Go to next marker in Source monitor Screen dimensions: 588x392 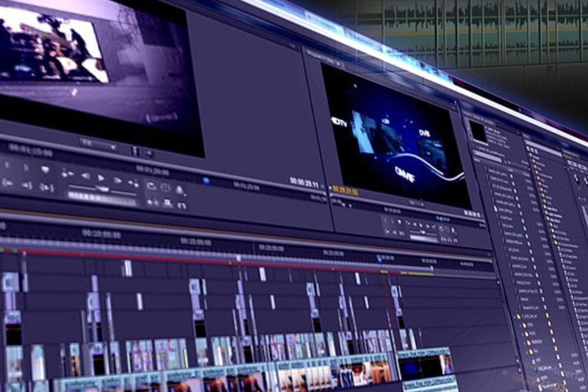pos(133,182)
